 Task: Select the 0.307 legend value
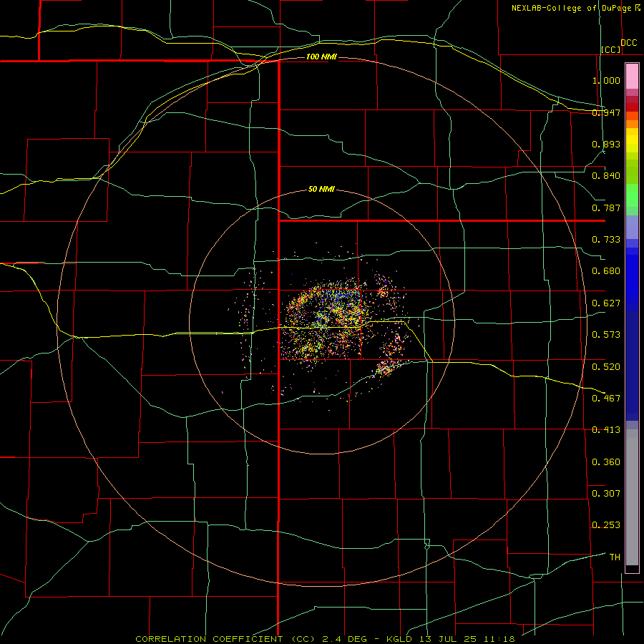(x=606, y=494)
